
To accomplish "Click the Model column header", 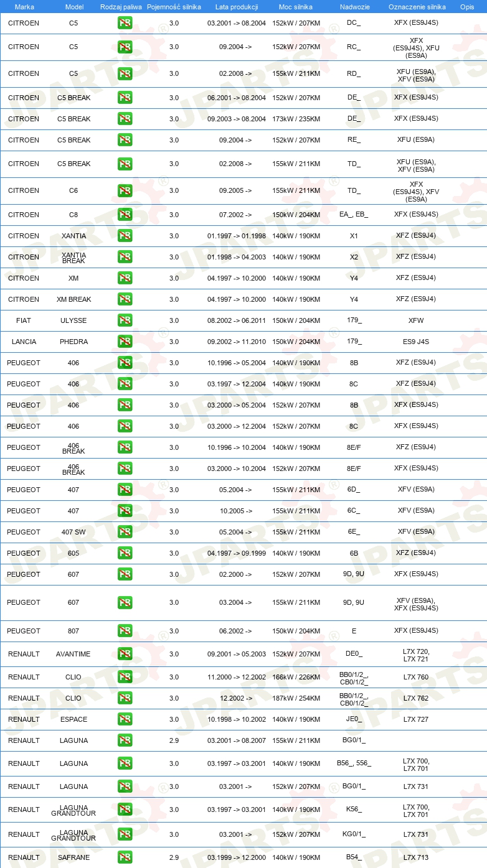I will coord(74,7).
